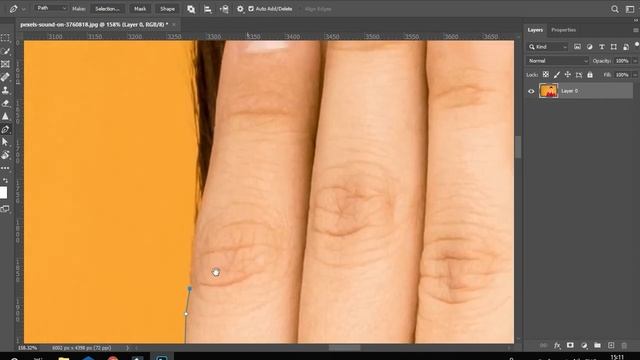Select the Frame tool
The image size is (640, 360).
click(x=5, y=64)
